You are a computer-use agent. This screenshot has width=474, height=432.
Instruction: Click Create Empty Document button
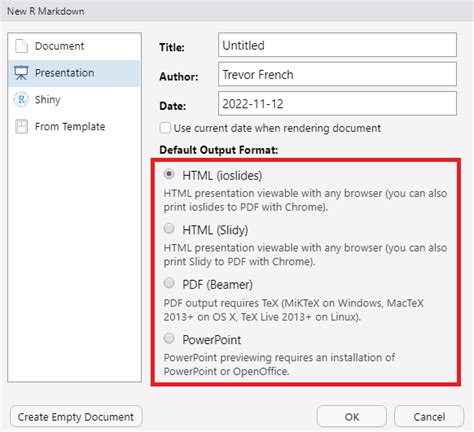[76, 417]
